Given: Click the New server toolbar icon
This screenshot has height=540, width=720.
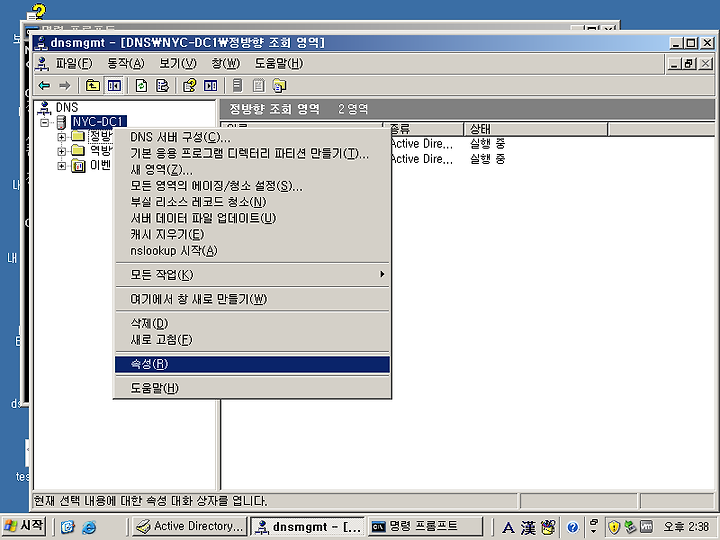Looking at the screenshot, I should tap(237, 85).
